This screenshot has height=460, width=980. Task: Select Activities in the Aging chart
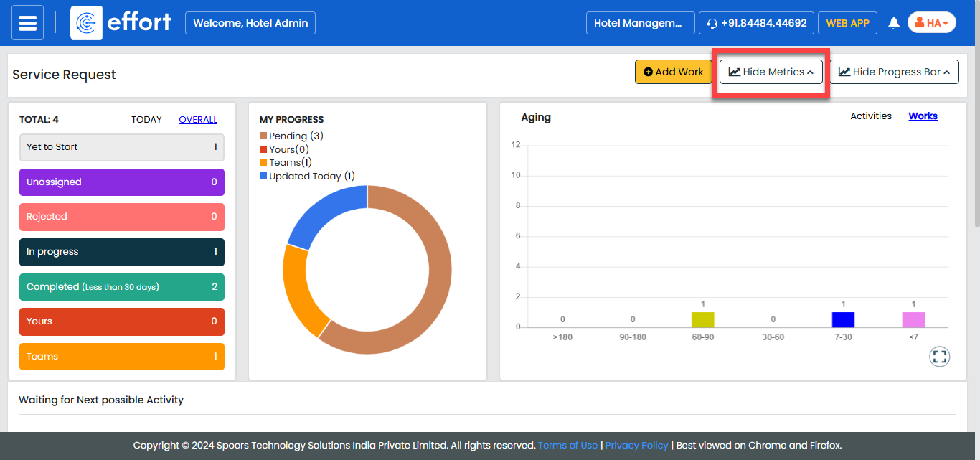coord(871,116)
